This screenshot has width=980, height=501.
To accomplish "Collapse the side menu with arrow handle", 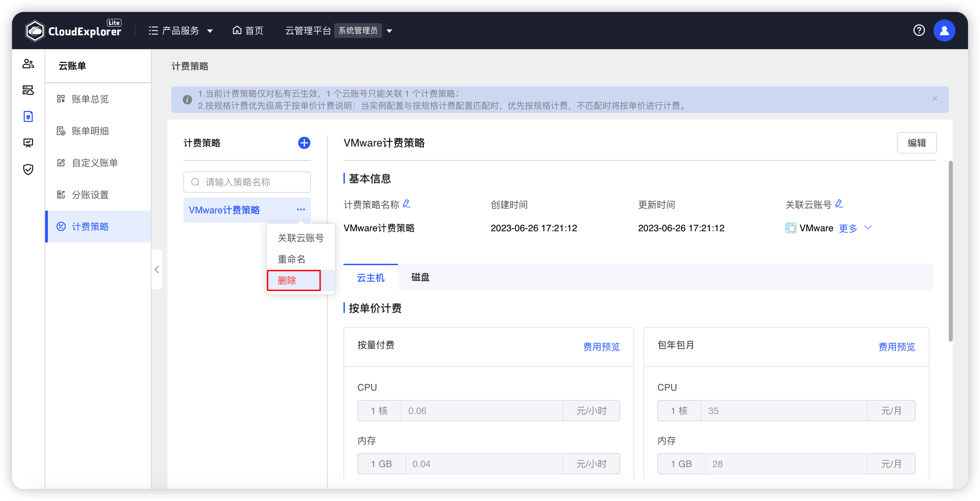I will coord(157,269).
